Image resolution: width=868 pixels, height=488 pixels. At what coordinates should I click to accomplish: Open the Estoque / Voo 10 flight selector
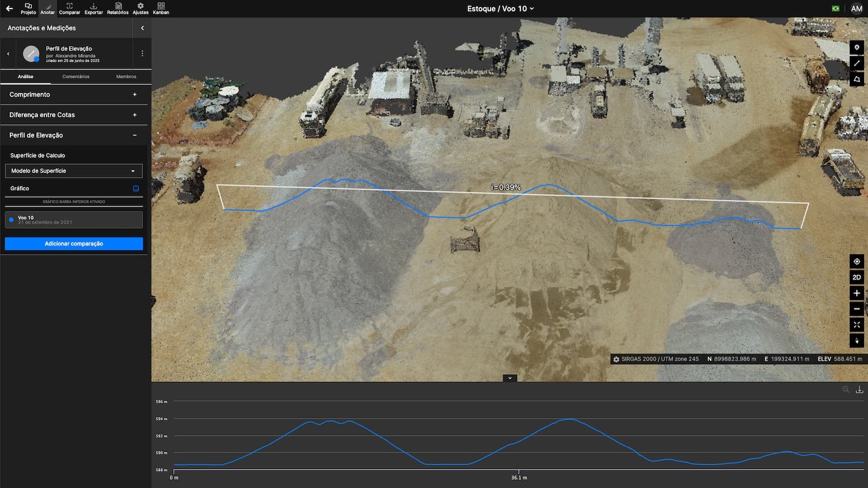(501, 9)
